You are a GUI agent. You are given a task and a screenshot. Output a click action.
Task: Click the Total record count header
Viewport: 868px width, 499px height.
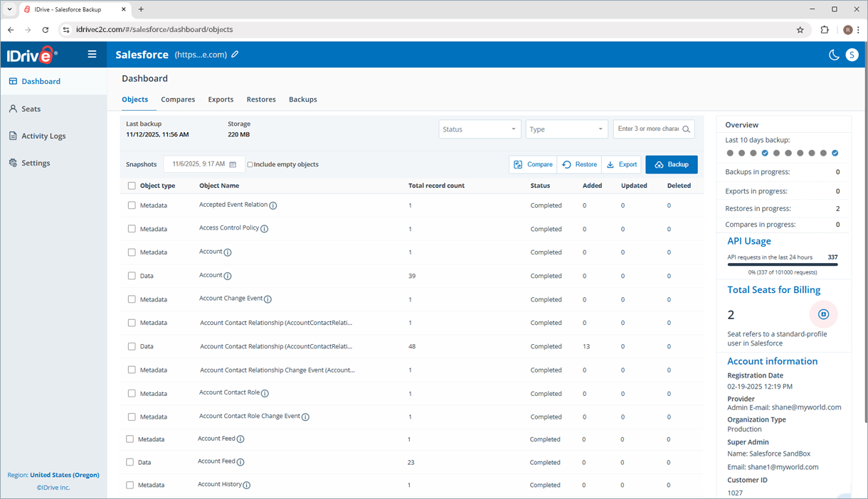tap(436, 186)
